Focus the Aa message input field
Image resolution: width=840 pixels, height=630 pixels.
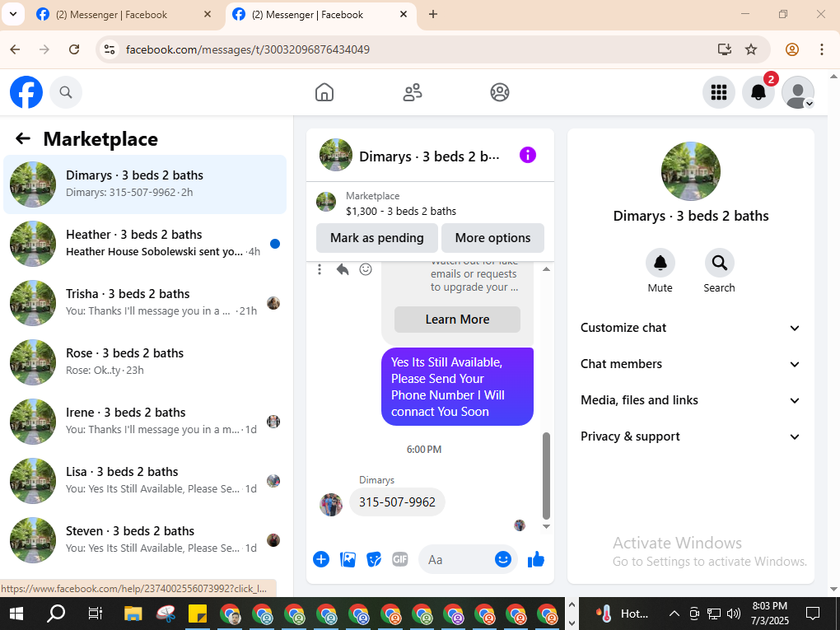pyautogui.click(x=456, y=560)
